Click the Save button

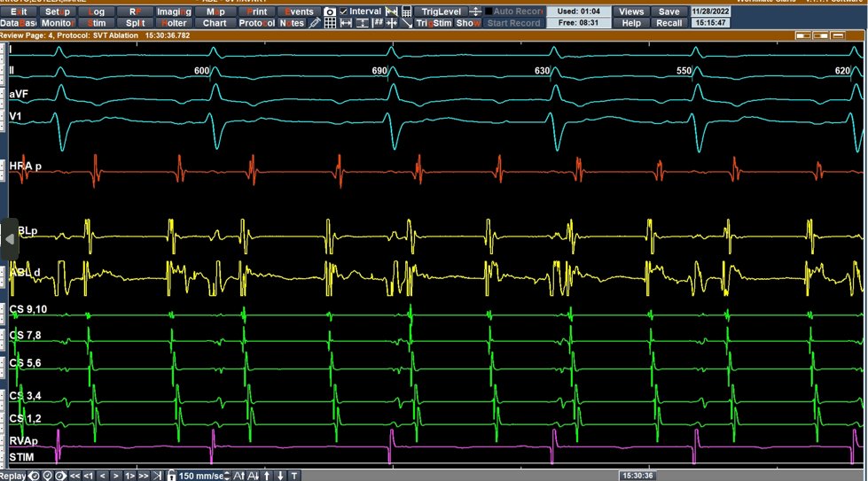click(x=669, y=12)
